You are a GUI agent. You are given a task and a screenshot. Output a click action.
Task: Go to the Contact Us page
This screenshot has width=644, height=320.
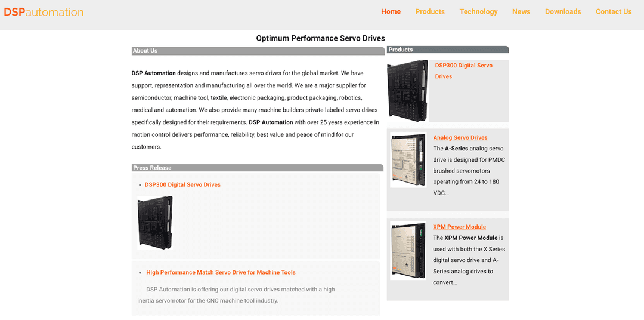[x=614, y=11]
